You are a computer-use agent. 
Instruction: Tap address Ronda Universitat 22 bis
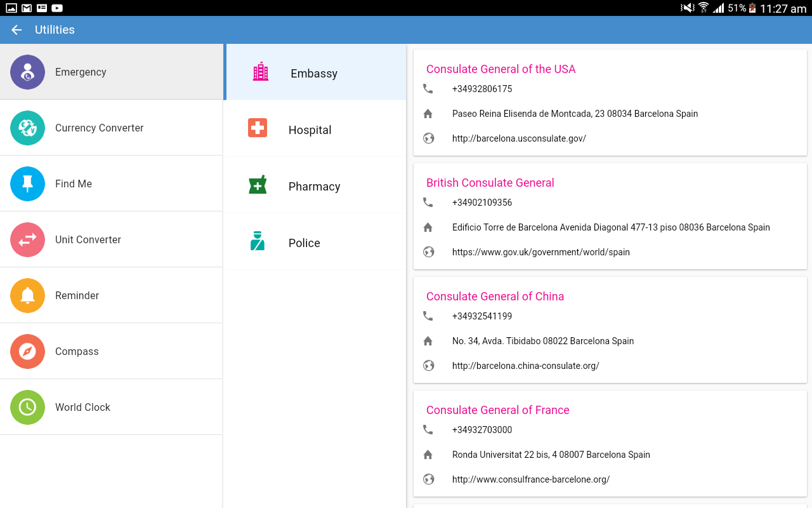click(551, 455)
